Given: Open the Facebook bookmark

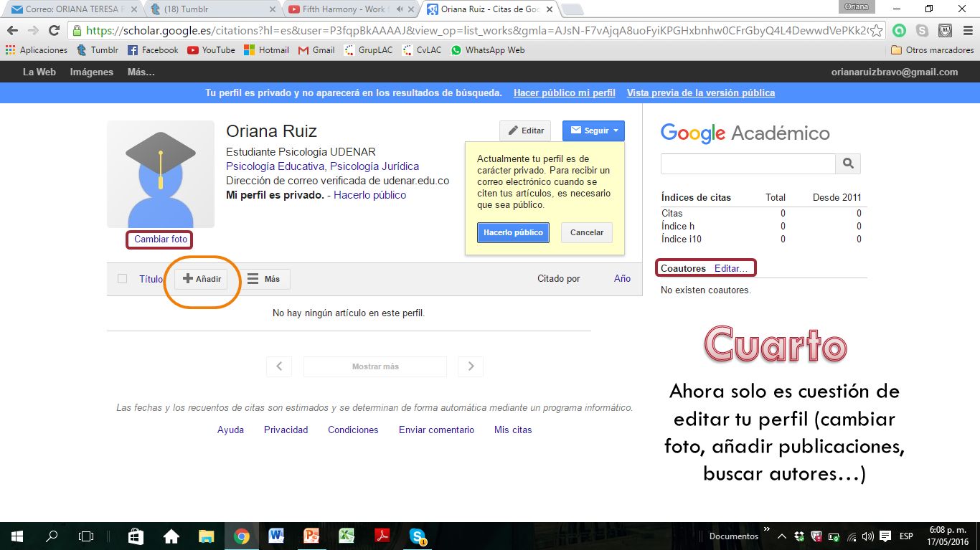Looking at the screenshot, I should pyautogui.click(x=153, y=50).
